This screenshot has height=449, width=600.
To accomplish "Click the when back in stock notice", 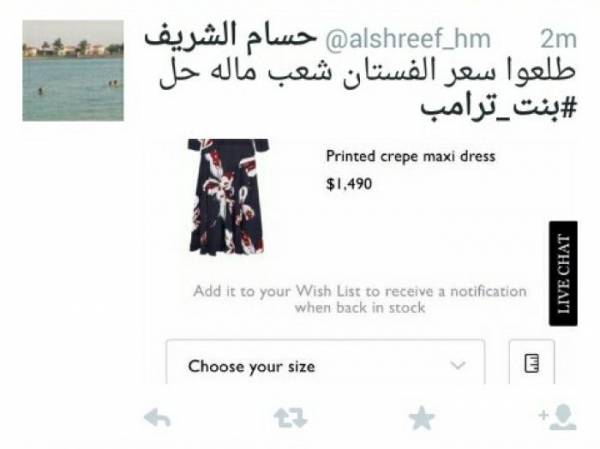I will coord(360,308).
